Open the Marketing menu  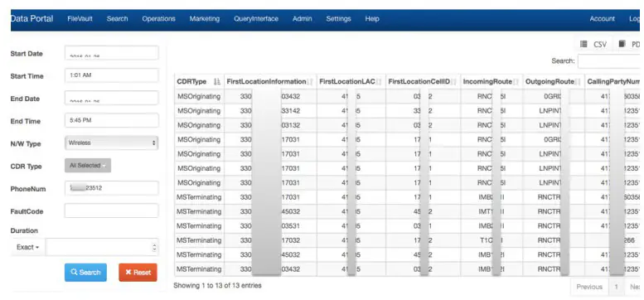click(205, 19)
